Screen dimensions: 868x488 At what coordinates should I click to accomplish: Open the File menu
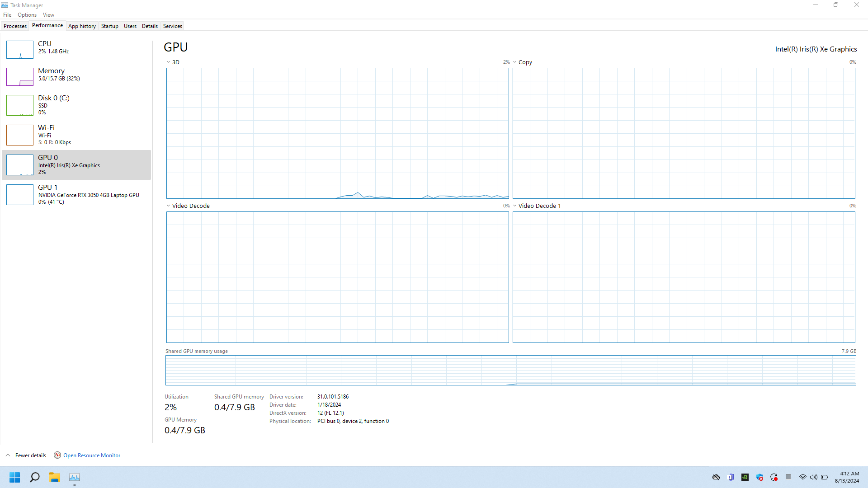pyautogui.click(x=7, y=15)
